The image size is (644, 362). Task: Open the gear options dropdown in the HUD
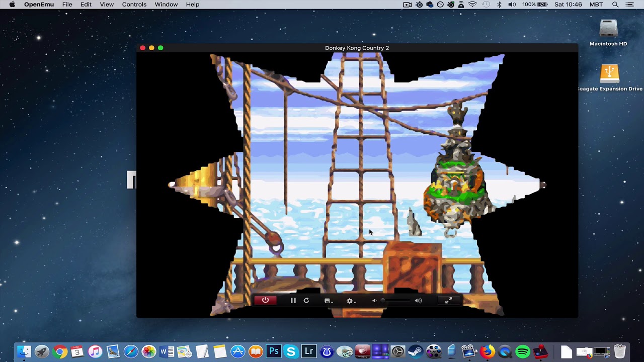point(351,301)
